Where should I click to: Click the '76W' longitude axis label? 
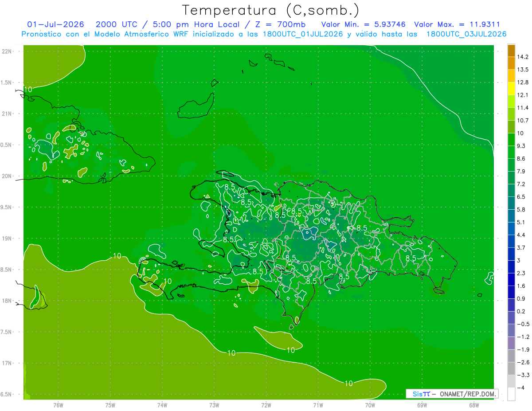(x=58, y=405)
